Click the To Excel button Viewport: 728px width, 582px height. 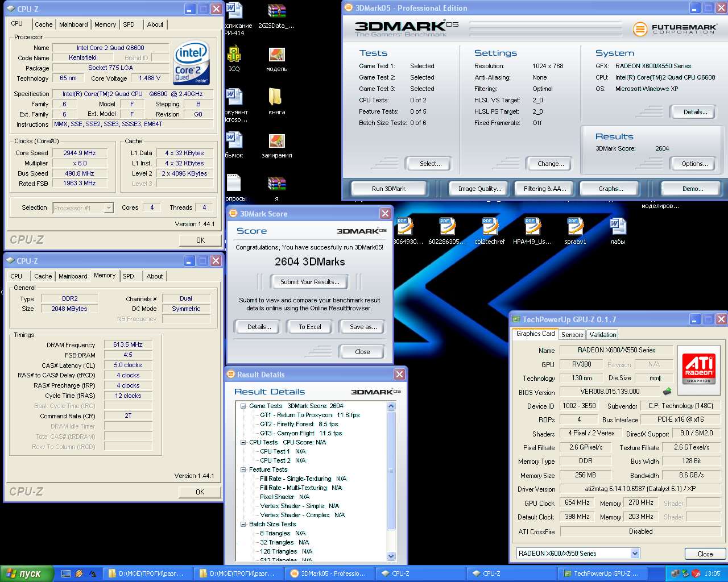[x=310, y=327]
